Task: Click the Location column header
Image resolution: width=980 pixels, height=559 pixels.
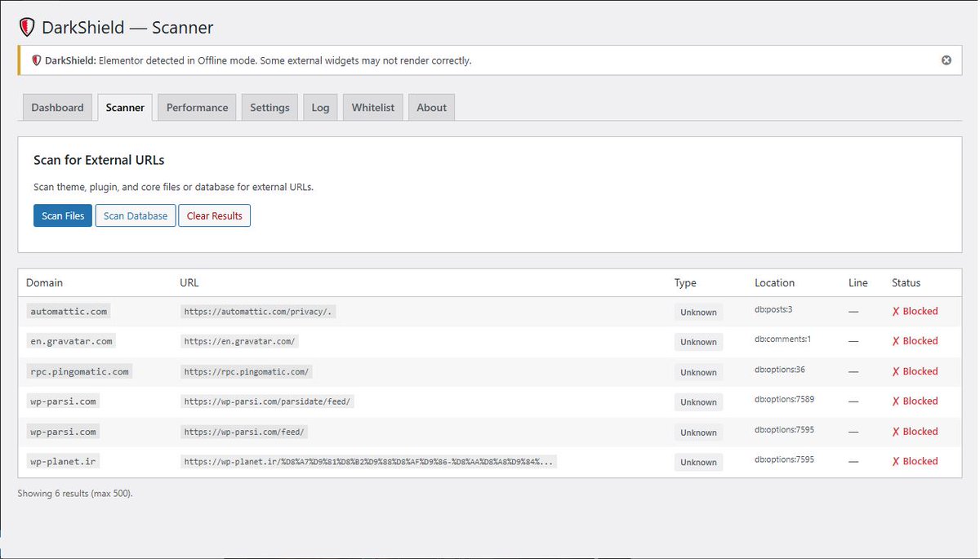Action: (x=774, y=282)
